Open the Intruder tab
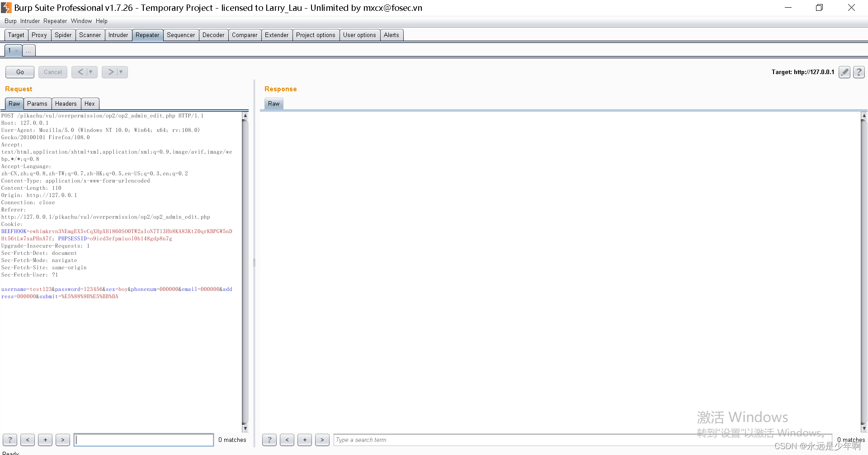The height and width of the screenshot is (455, 868). tap(118, 35)
